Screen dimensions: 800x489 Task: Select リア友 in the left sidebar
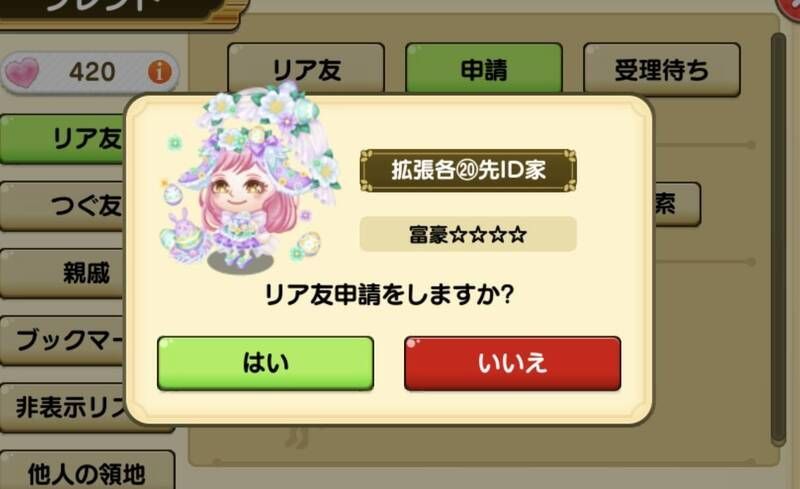click(x=64, y=139)
